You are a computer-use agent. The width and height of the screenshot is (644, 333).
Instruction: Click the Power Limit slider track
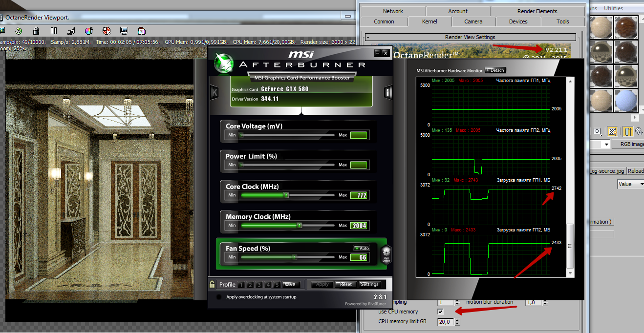(x=287, y=165)
